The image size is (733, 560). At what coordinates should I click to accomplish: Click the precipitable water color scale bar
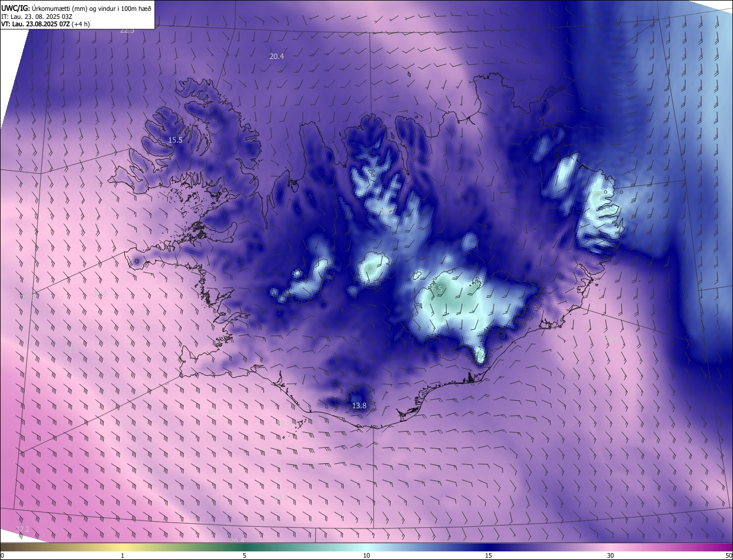coord(366,547)
